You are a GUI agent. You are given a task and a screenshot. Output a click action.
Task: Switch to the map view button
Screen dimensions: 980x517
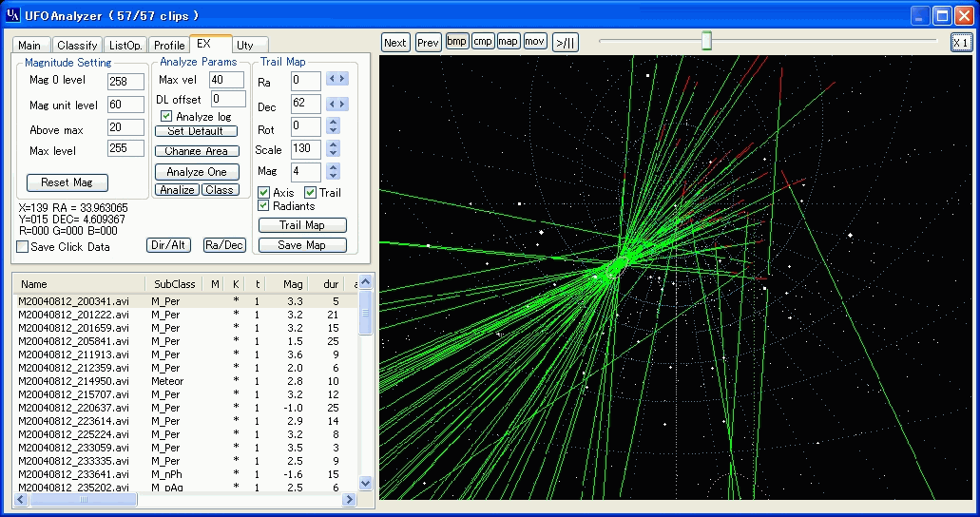pos(509,42)
